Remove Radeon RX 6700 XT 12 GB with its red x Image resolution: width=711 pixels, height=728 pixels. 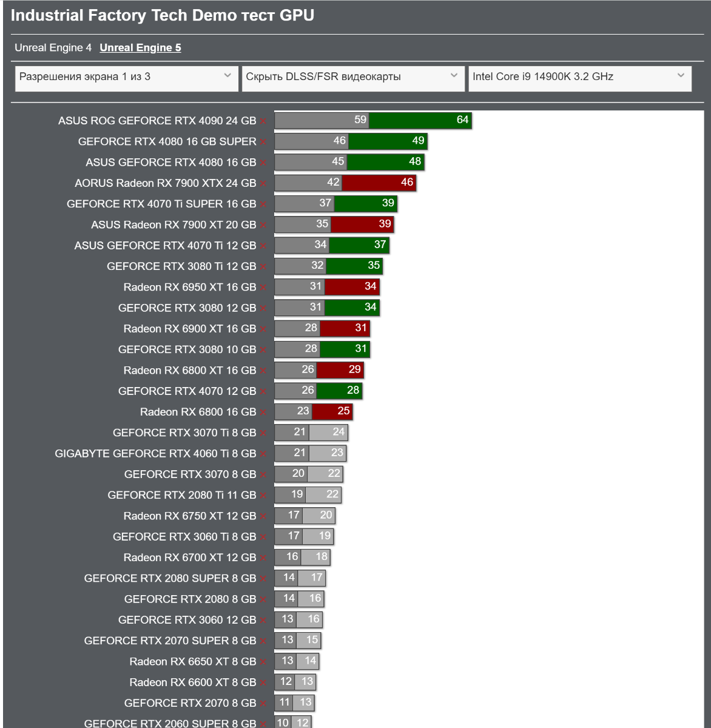click(264, 559)
